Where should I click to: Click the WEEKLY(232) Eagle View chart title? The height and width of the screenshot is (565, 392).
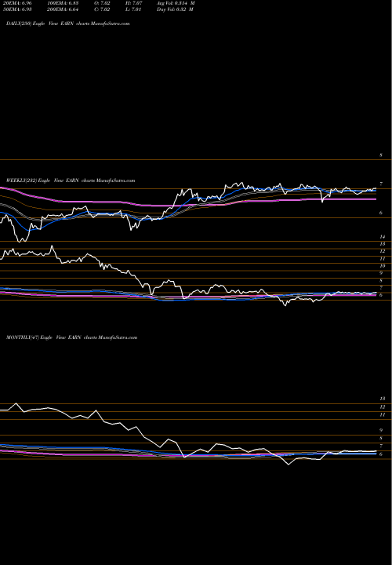click(x=71, y=180)
